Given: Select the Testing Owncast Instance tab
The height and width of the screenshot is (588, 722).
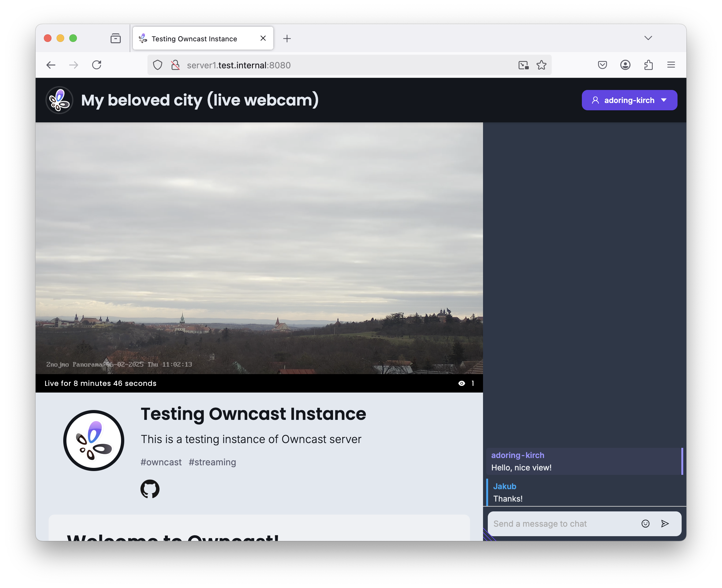Looking at the screenshot, I should pyautogui.click(x=194, y=38).
